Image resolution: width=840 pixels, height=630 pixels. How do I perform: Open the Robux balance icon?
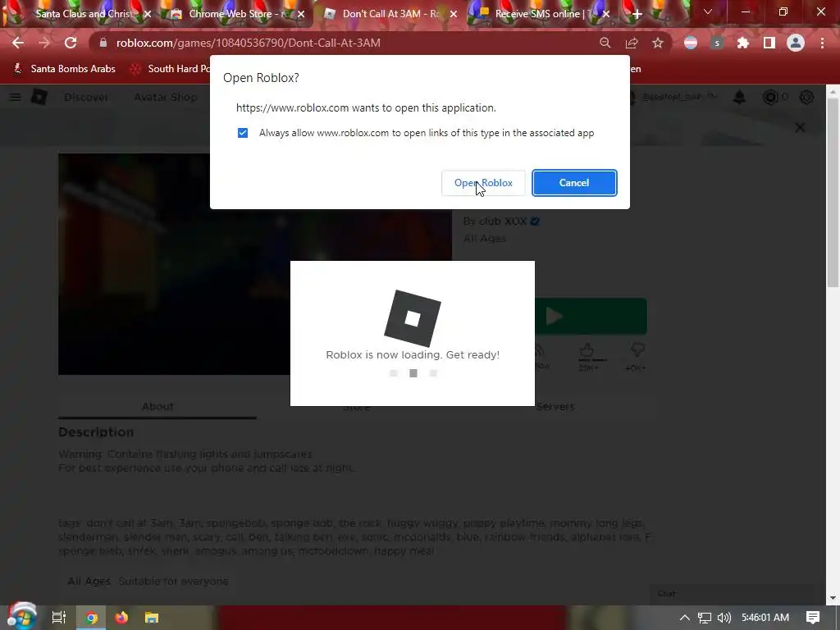click(x=770, y=97)
